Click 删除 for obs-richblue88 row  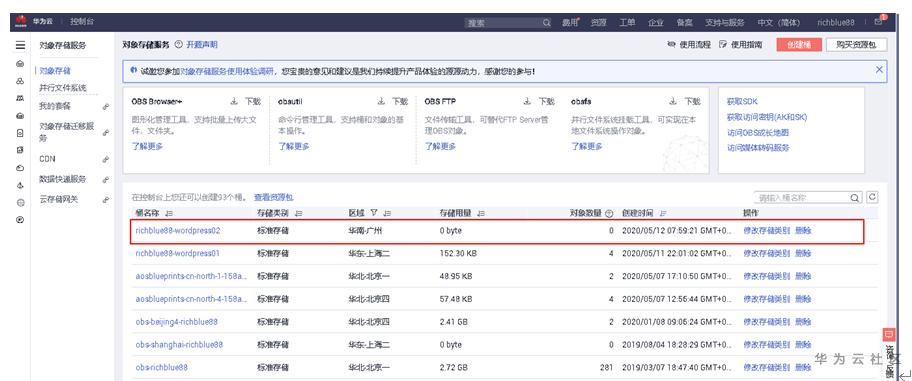[803, 367]
